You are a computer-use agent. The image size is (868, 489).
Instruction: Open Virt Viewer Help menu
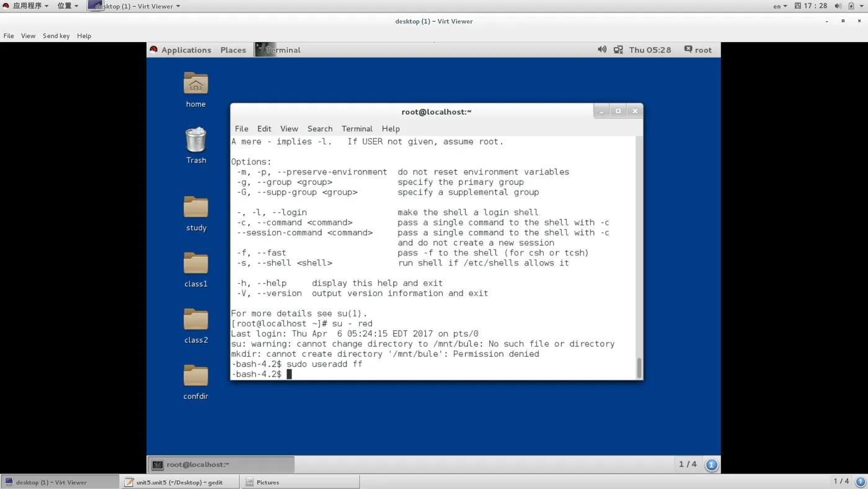[x=84, y=35]
